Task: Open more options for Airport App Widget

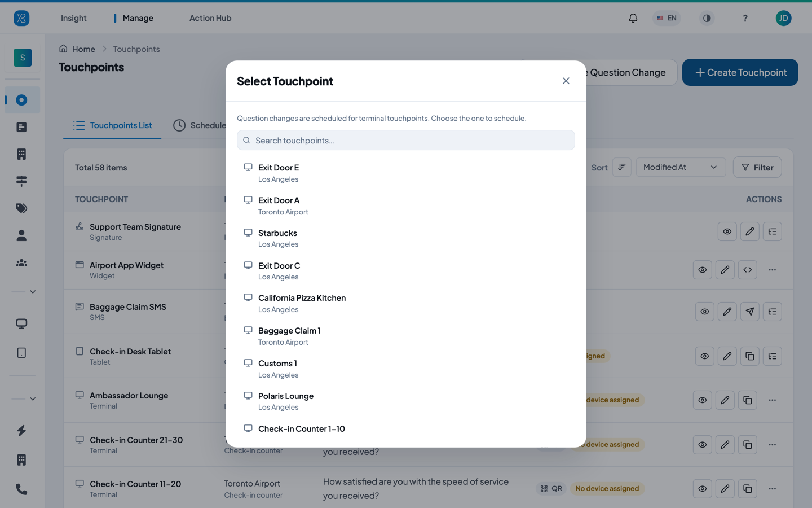Action: tap(772, 270)
